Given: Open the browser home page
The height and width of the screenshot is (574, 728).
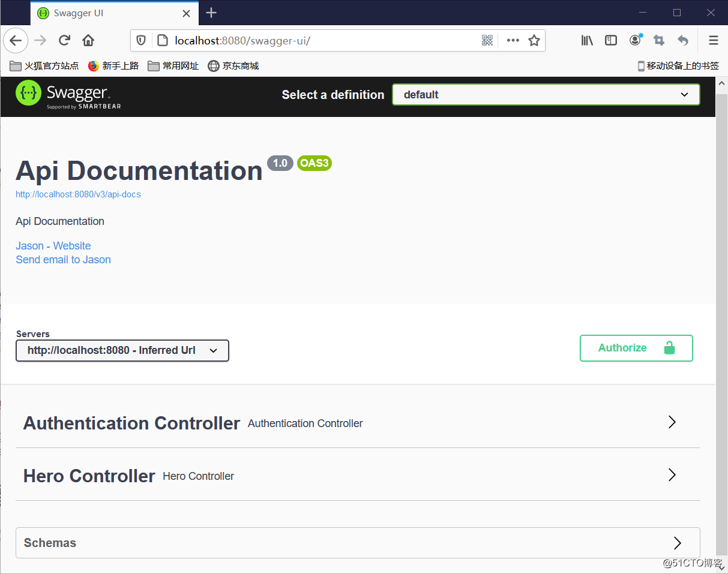Looking at the screenshot, I should click(88, 40).
